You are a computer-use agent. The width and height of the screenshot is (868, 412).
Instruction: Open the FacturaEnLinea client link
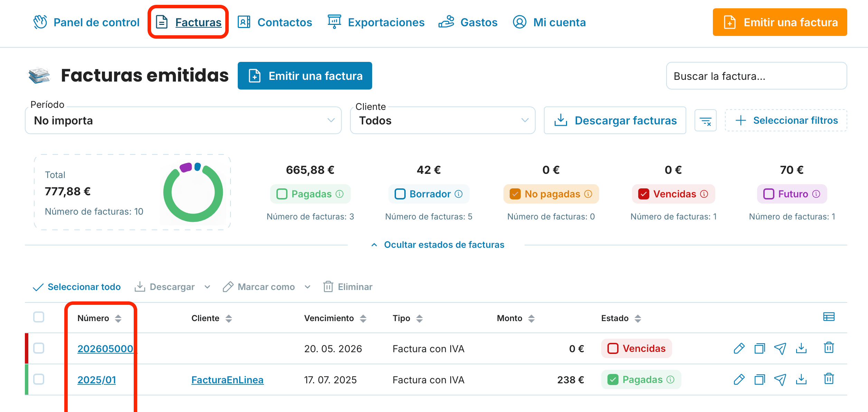coord(227,380)
